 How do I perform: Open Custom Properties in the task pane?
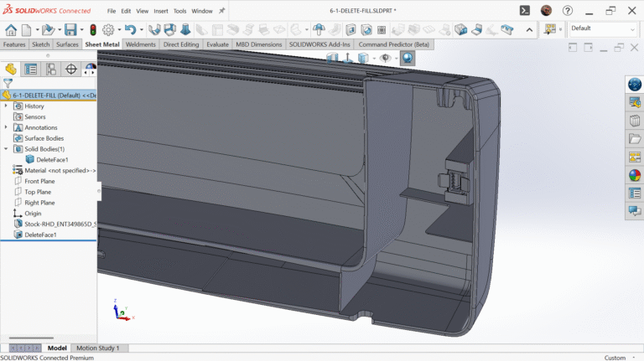(635, 193)
